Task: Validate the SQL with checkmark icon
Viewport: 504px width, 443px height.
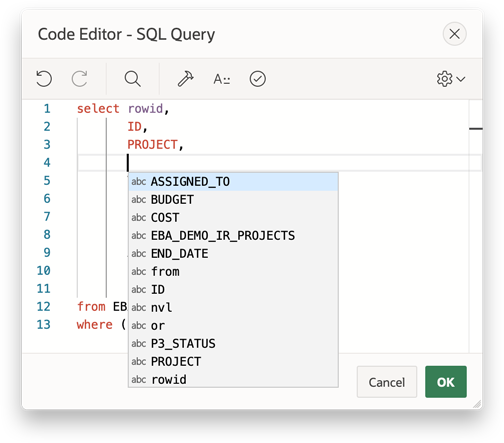Action: click(x=258, y=79)
